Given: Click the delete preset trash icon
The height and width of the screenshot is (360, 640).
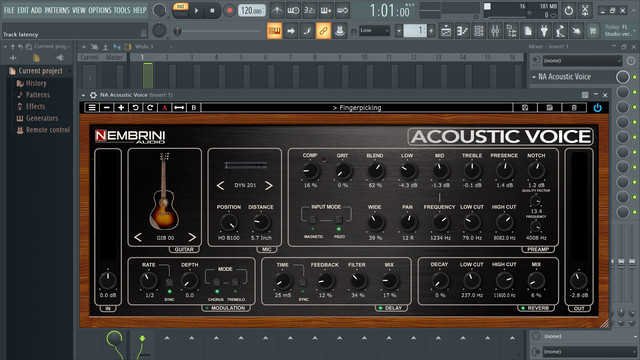Looking at the screenshot, I should click(x=573, y=108).
